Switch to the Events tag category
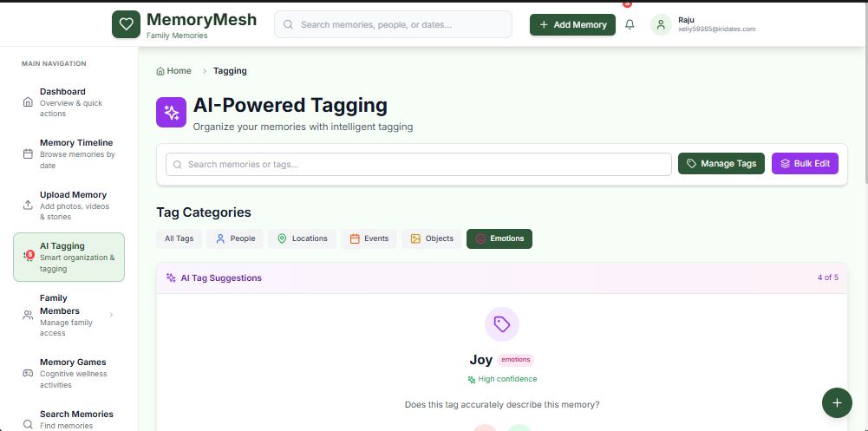The height and width of the screenshot is (431, 868). click(369, 238)
